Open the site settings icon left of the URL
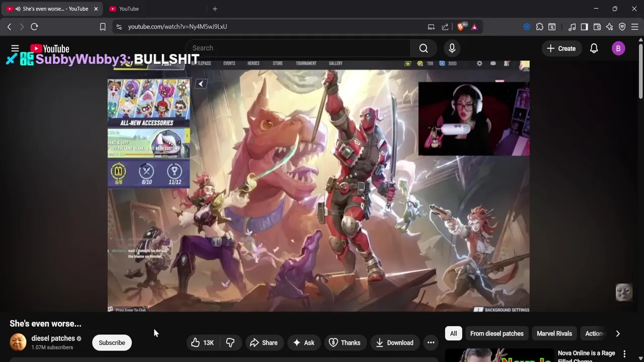Viewport: 644px width, 362px height. point(119,27)
